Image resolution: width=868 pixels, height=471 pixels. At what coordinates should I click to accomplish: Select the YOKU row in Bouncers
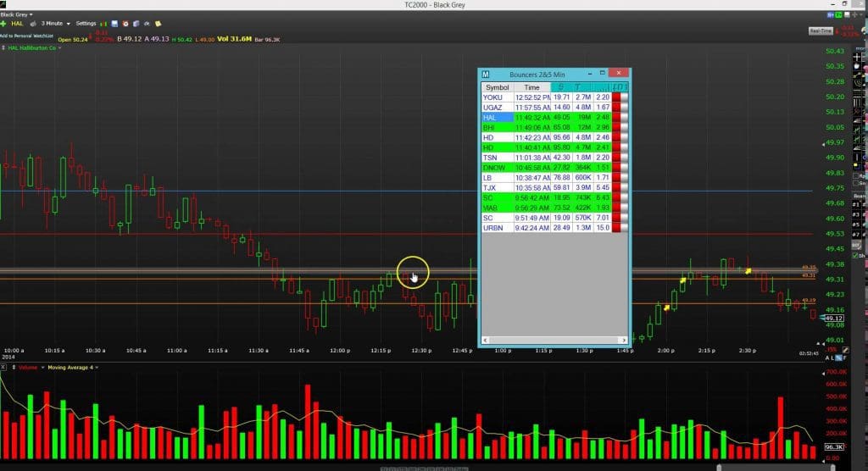[554, 97]
